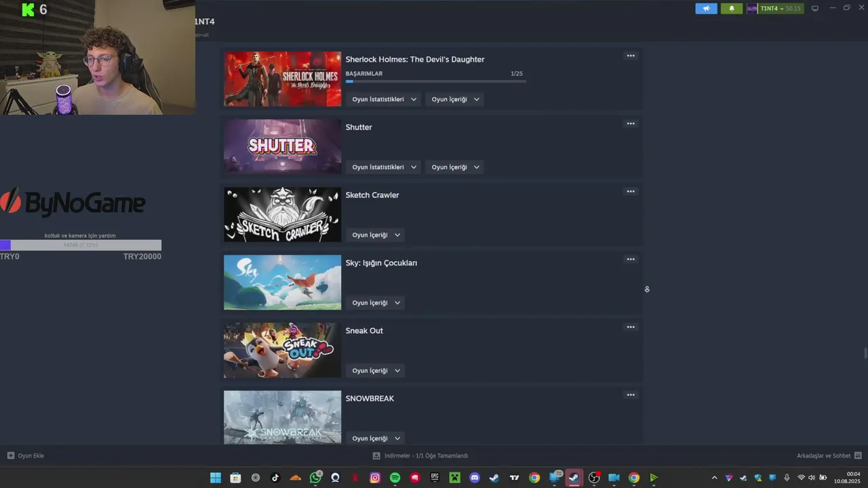Expand Oyun İçeriği for Sherlock Holmes
The image size is (868, 488).
[454, 99]
